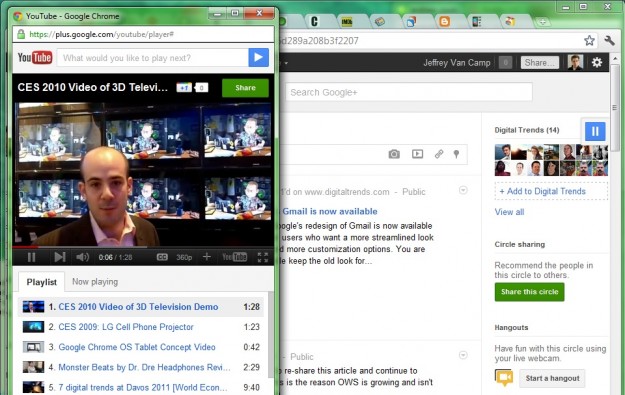This screenshot has height=395, width=625.
Task: Open the Chrome tab with C icon
Action: point(314,21)
